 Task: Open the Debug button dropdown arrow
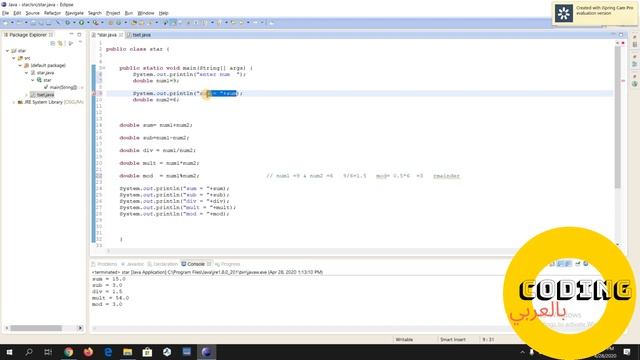tap(74, 22)
